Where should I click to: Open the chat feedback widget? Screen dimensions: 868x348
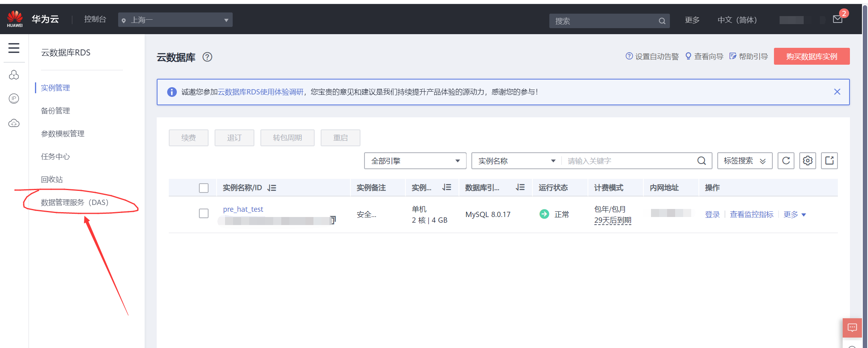pos(852,328)
